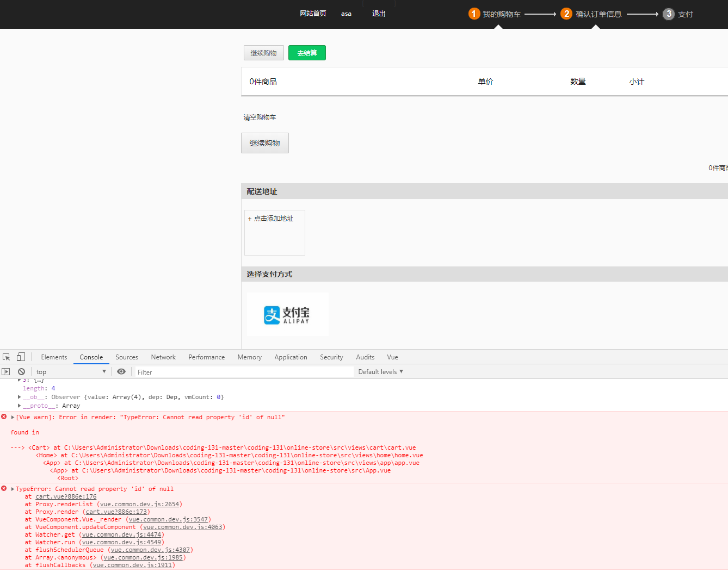Viewport: 728px width, 572px height.
Task: Open vue.common.dev.js:1985 source link
Action: (x=143, y=558)
